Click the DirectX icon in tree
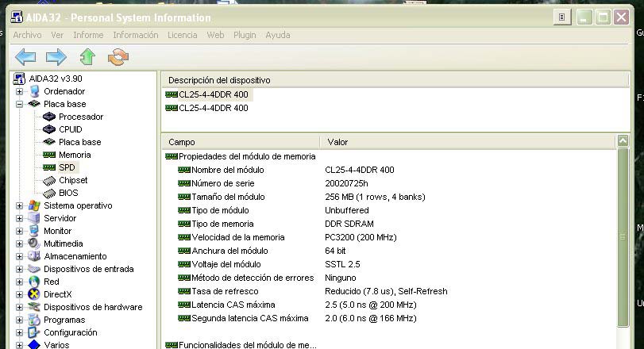644x349 pixels. [34, 294]
